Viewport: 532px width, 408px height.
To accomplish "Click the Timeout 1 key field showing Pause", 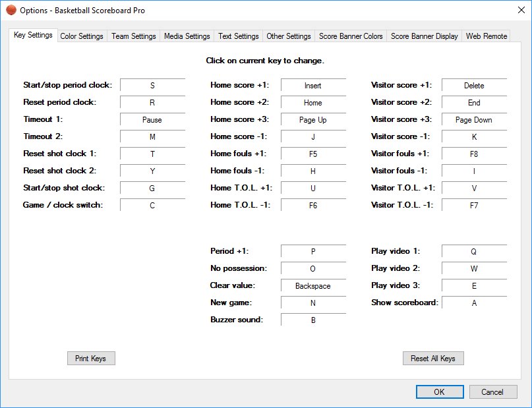I will click(x=153, y=119).
